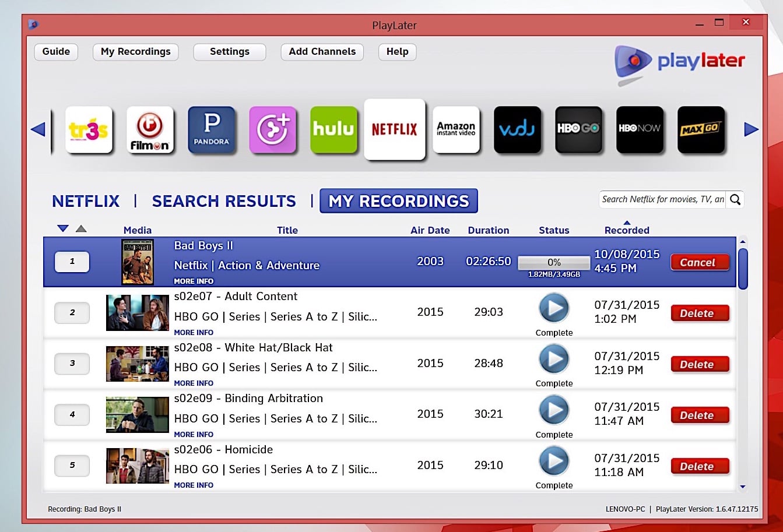Select the HBO NOW channel icon

tap(640, 129)
